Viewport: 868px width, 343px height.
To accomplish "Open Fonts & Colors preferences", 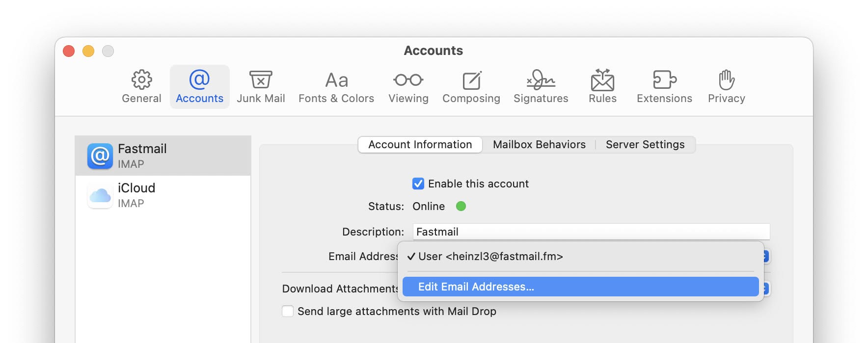I will [336, 87].
